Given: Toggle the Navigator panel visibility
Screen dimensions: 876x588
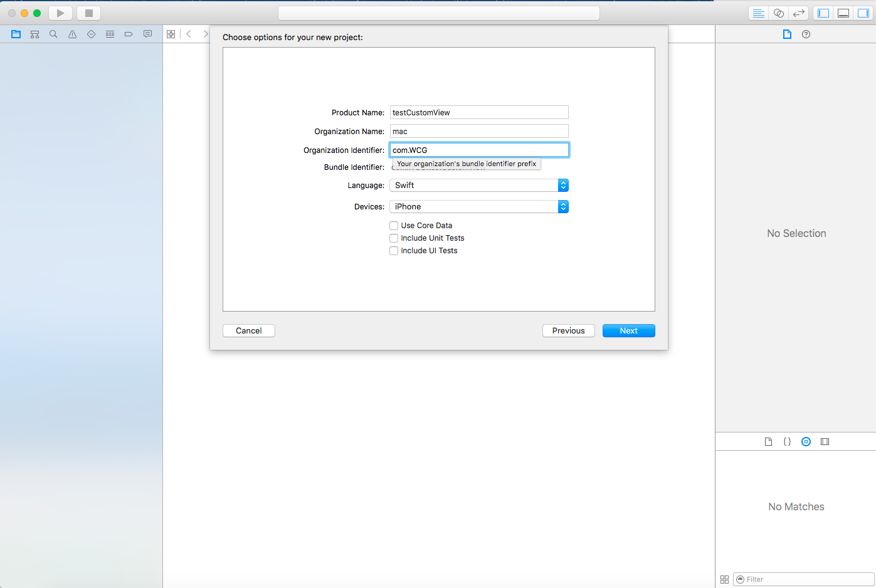Looking at the screenshot, I should [x=823, y=13].
